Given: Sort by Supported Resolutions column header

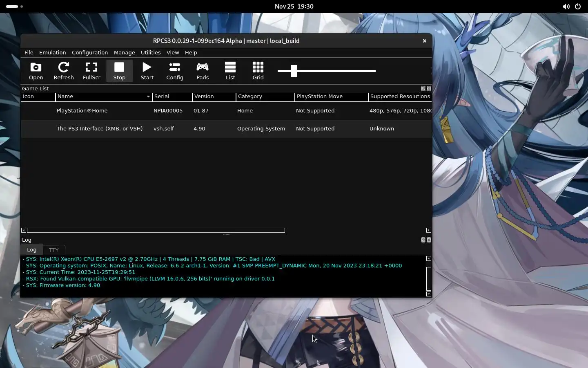Looking at the screenshot, I should [400, 97].
